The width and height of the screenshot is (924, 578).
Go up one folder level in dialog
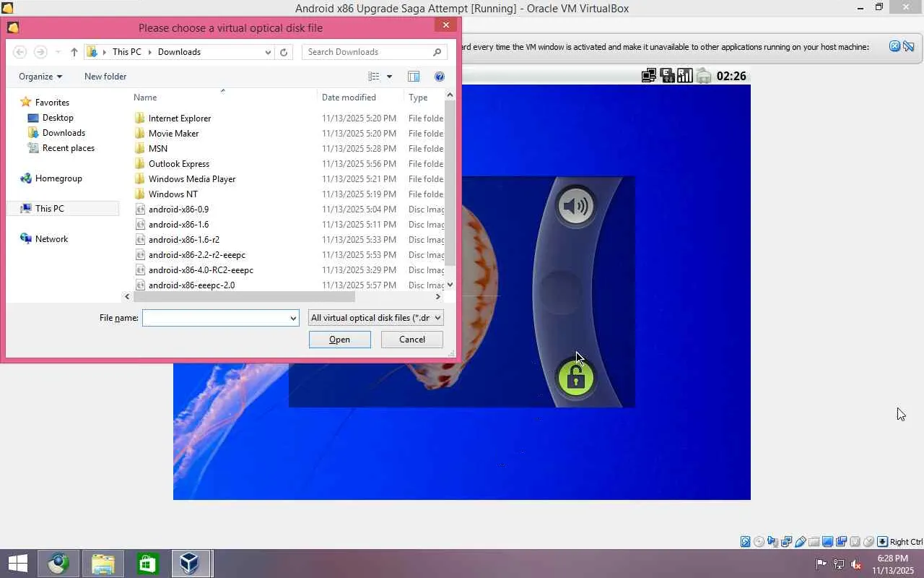[x=74, y=52]
